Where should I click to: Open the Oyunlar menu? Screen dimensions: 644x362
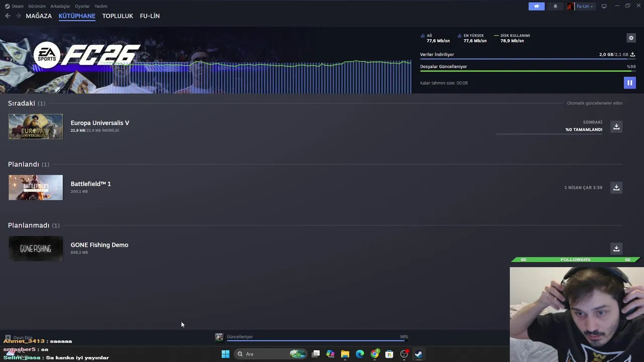coord(82,6)
